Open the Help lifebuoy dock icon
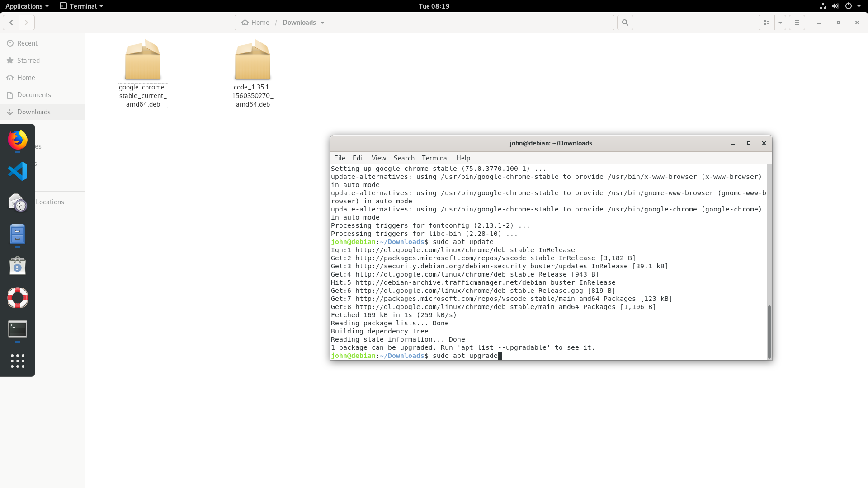The image size is (868, 488). pyautogui.click(x=18, y=298)
